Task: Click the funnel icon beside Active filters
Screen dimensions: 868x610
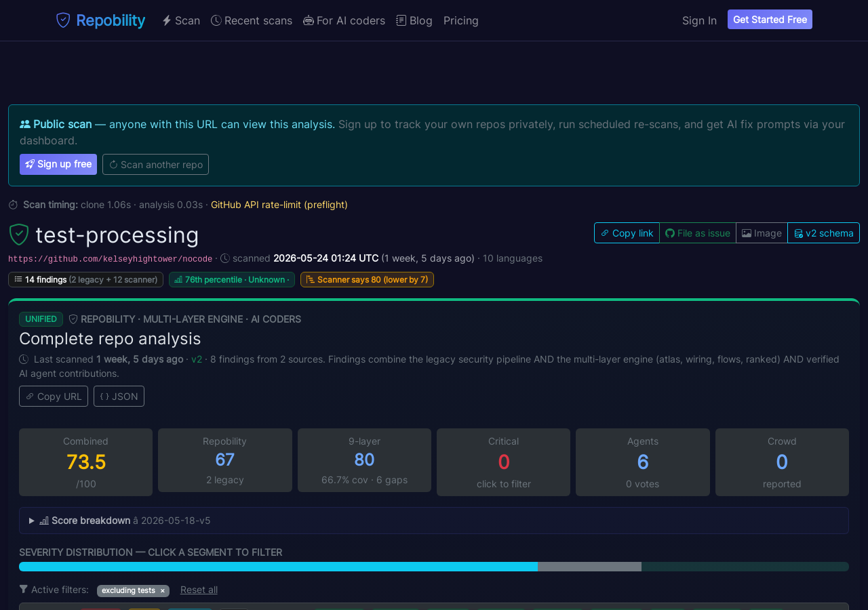Action: [x=24, y=590]
